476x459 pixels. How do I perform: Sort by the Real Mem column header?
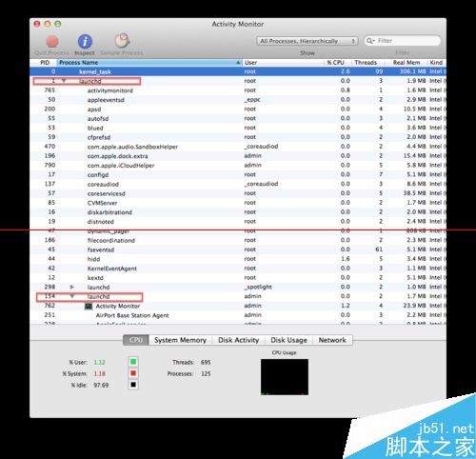pos(407,63)
